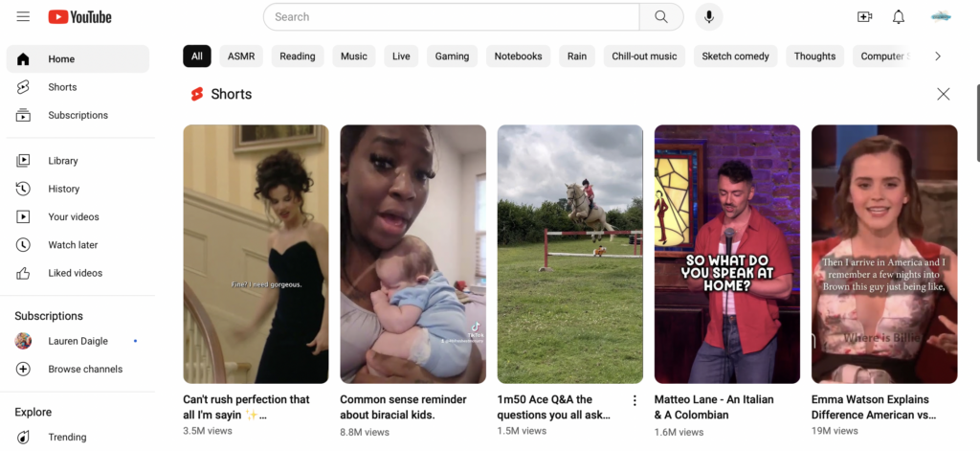Select the ASMR filter chip
The height and width of the screenshot is (451, 980).
241,56
